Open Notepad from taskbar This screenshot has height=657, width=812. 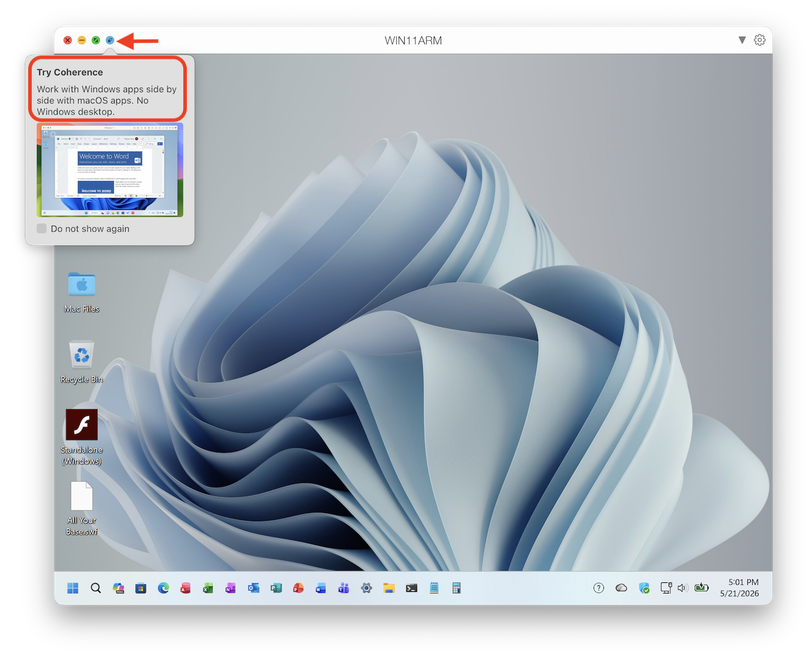tap(434, 588)
